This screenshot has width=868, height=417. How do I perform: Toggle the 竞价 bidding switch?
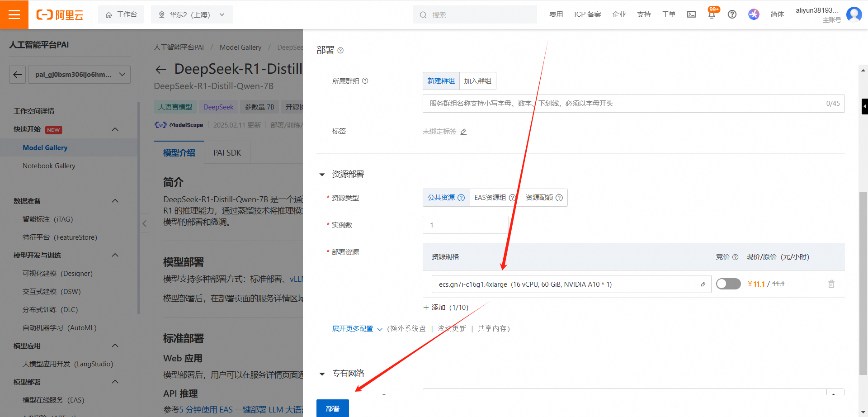(728, 284)
